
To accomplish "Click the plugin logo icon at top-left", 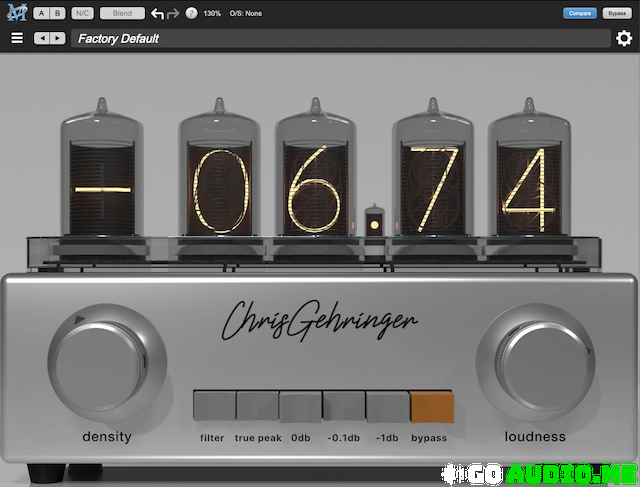I will pos(15,13).
